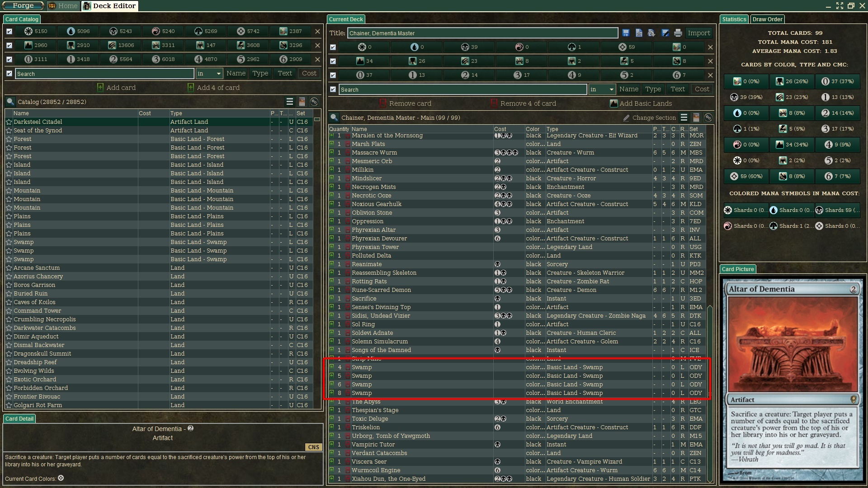Screen dimensions: 868x488
Task: Open catalog search 'in' dropdown
Action: [x=209, y=74]
